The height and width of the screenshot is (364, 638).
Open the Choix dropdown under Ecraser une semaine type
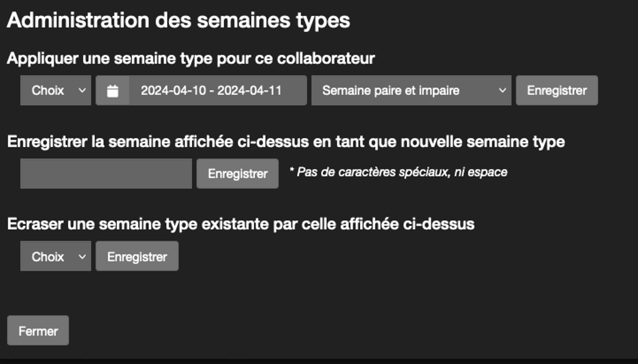pyautogui.click(x=56, y=256)
